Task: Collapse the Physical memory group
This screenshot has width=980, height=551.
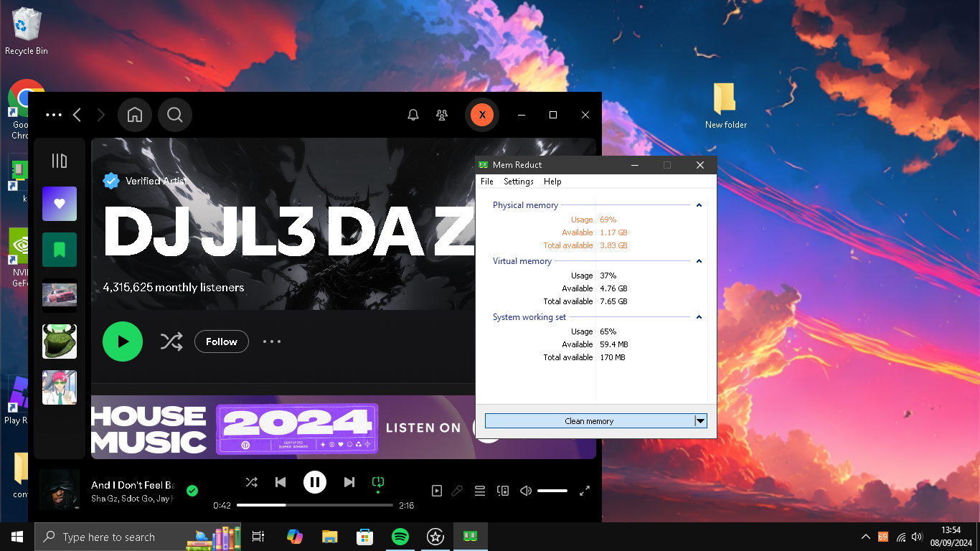Action: 699,205
